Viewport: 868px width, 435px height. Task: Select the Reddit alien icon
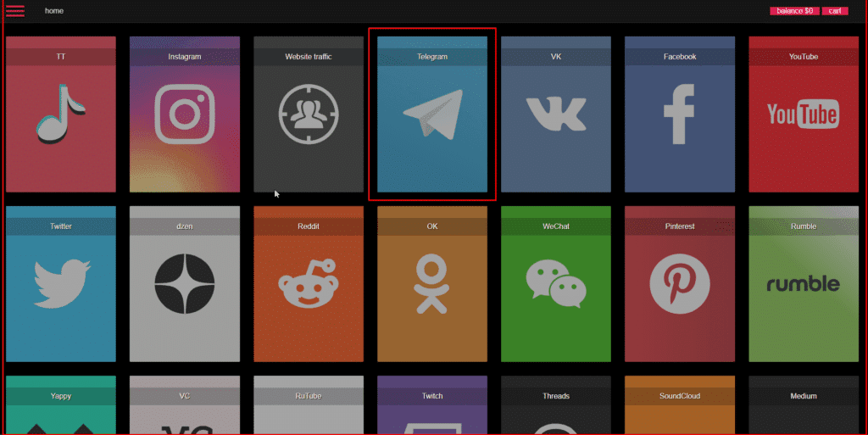coord(308,285)
